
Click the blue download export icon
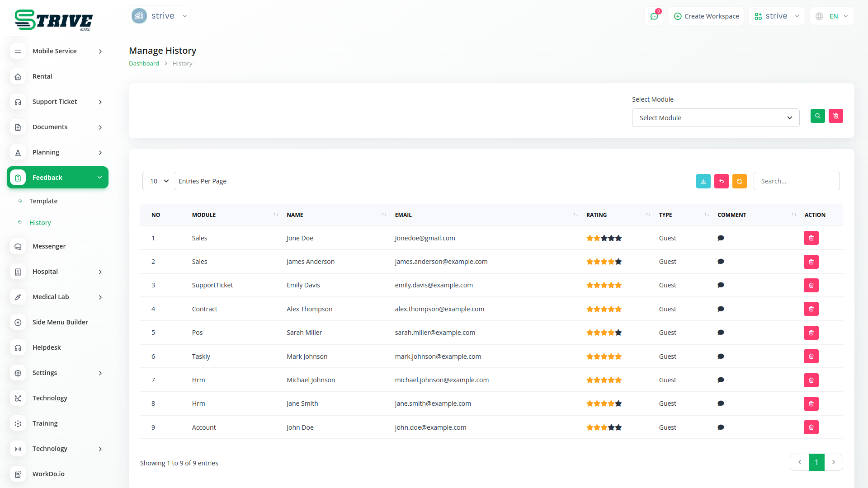(703, 181)
